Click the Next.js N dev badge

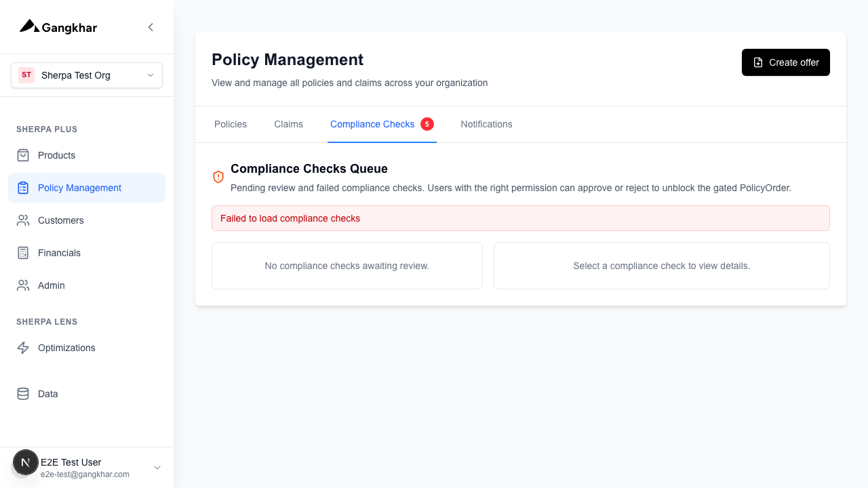26,462
